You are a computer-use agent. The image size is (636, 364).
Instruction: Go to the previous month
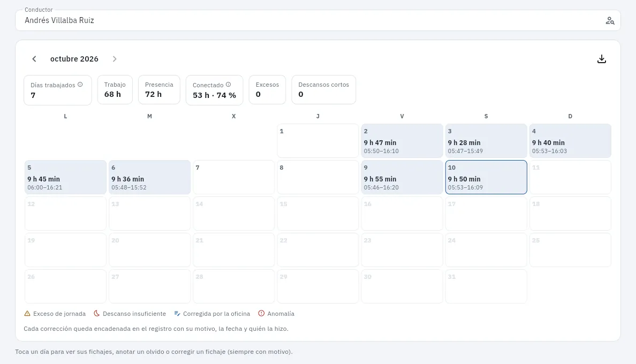click(34, 59)
